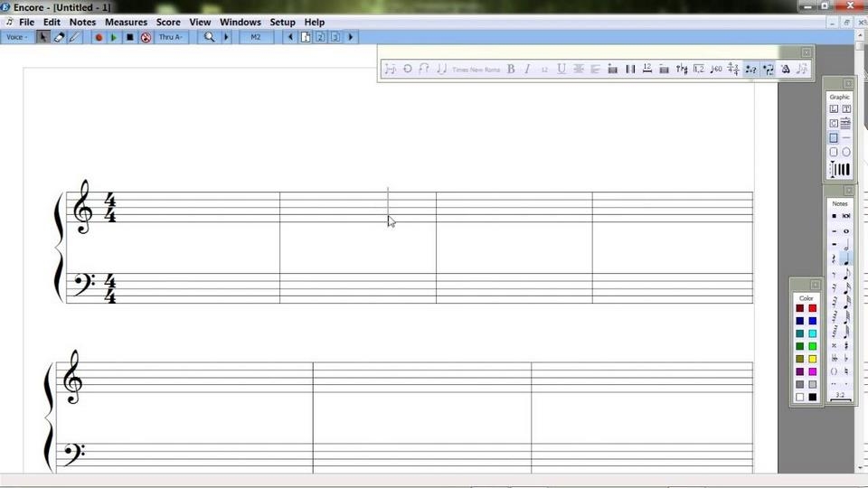
Task: Click the tempo quarter note 60 icon
Action: click(716, 70)
